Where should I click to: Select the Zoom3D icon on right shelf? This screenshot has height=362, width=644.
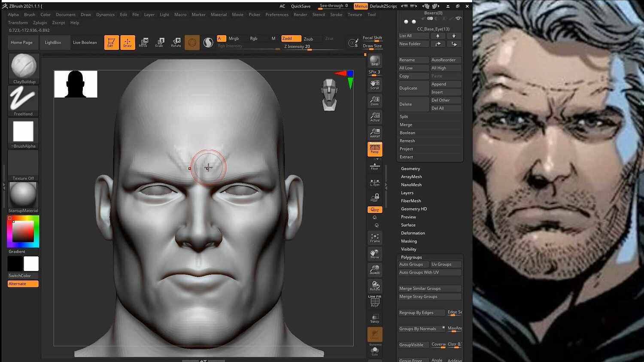374,268
